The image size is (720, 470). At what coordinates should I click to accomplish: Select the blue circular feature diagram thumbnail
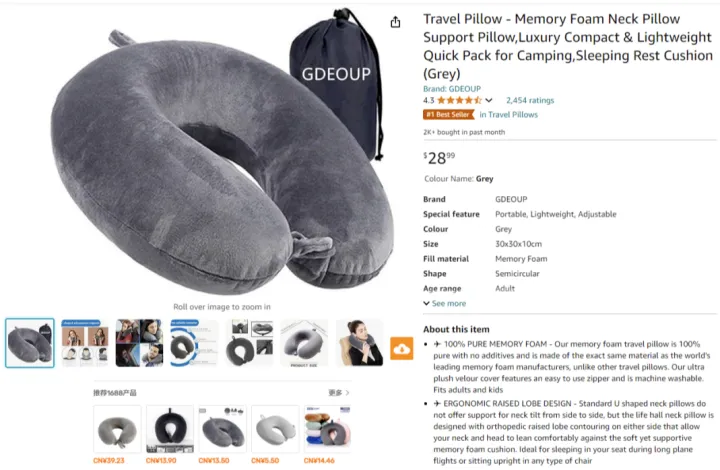tap(194, 343)
